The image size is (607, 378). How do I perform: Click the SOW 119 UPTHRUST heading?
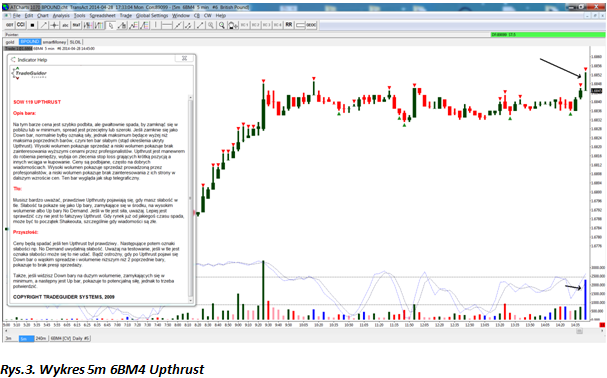pos(37,102)
